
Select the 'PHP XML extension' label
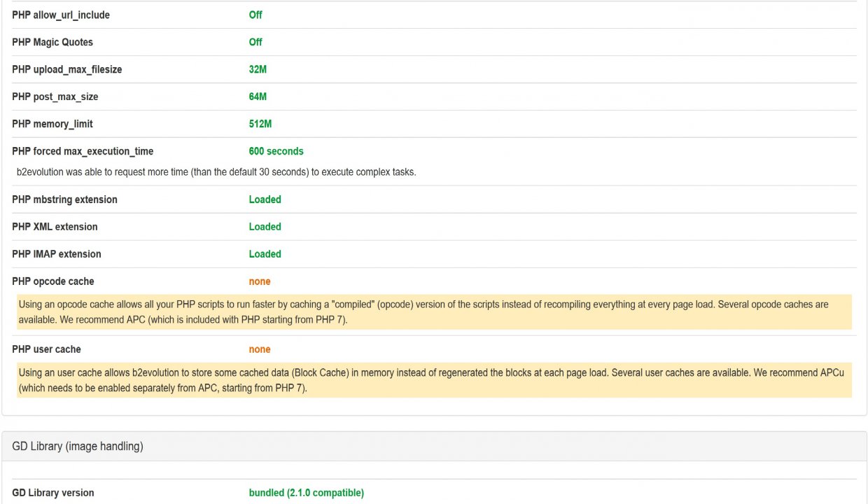tap(55, 227)
